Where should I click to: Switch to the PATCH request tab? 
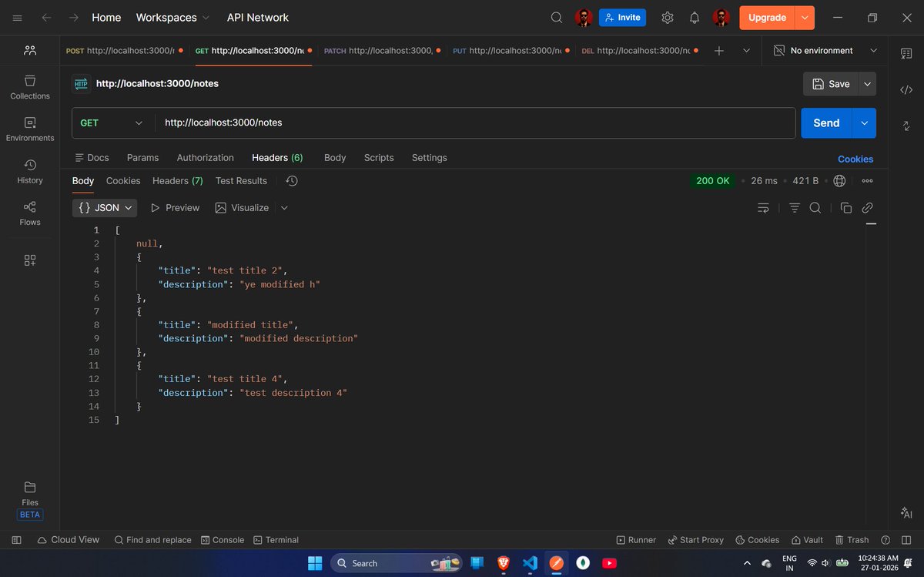[383, 50]
